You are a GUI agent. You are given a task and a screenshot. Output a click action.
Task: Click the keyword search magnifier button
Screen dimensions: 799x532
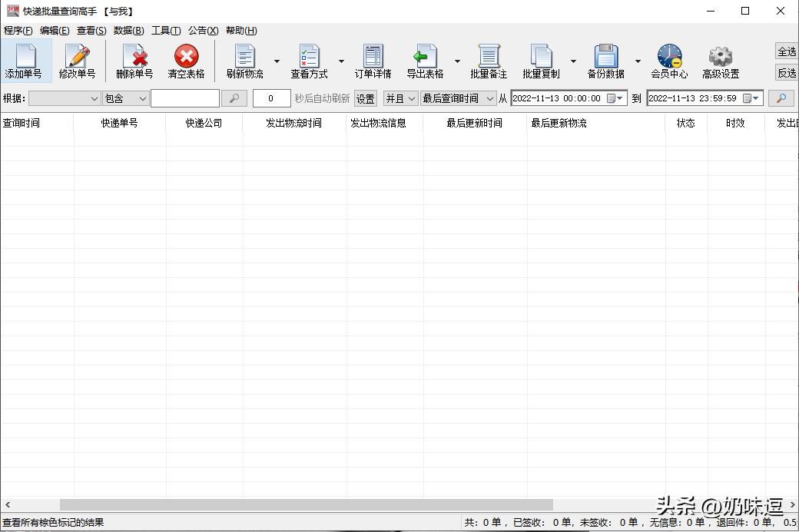click(x=234, y=98)
